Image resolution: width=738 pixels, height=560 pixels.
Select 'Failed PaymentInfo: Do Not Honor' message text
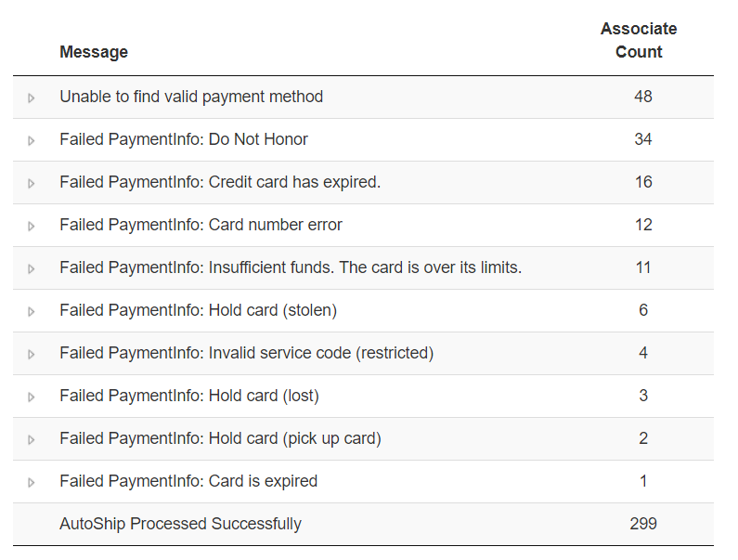(x=184, y=139)
